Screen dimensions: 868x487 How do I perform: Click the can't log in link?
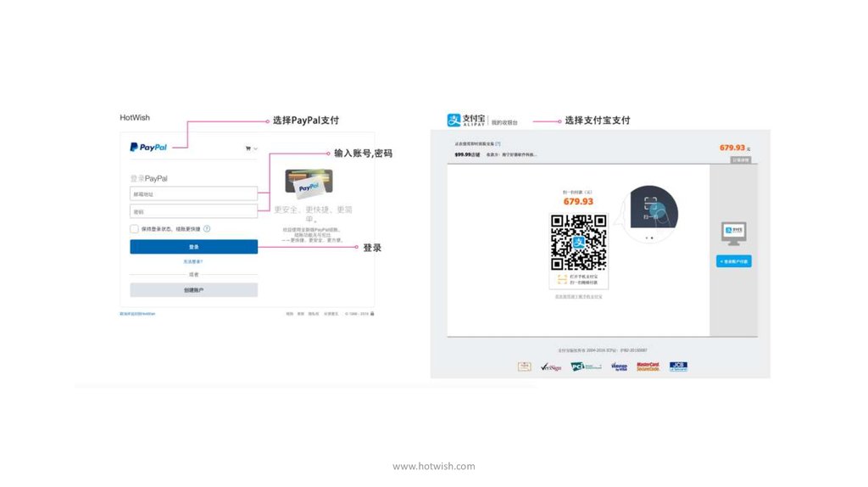[193, 261]
